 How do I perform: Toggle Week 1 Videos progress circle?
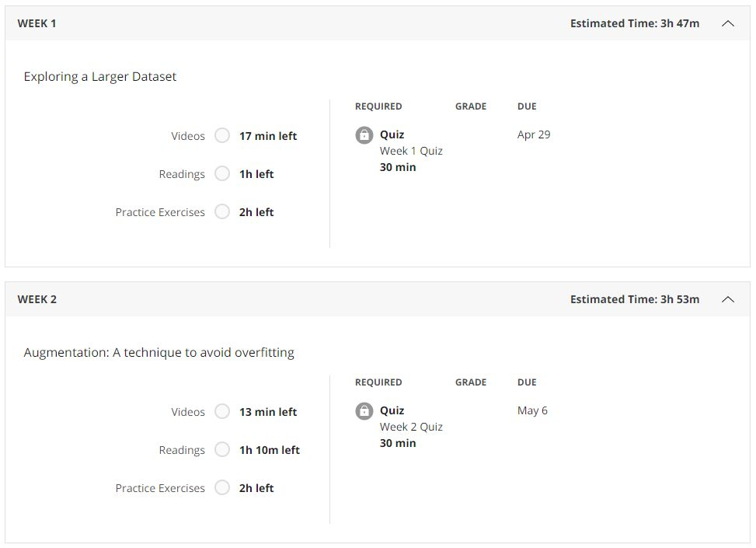(x=222, y=136)
